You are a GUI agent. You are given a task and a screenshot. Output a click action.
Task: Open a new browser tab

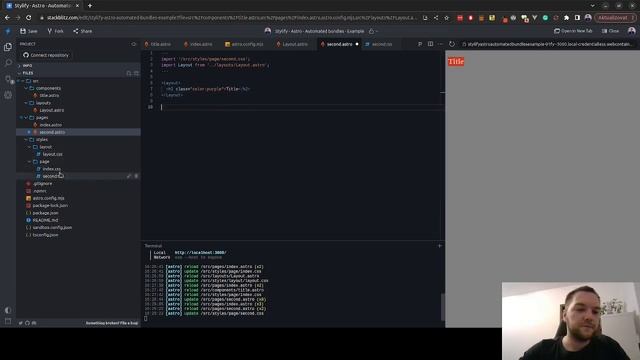90,6
